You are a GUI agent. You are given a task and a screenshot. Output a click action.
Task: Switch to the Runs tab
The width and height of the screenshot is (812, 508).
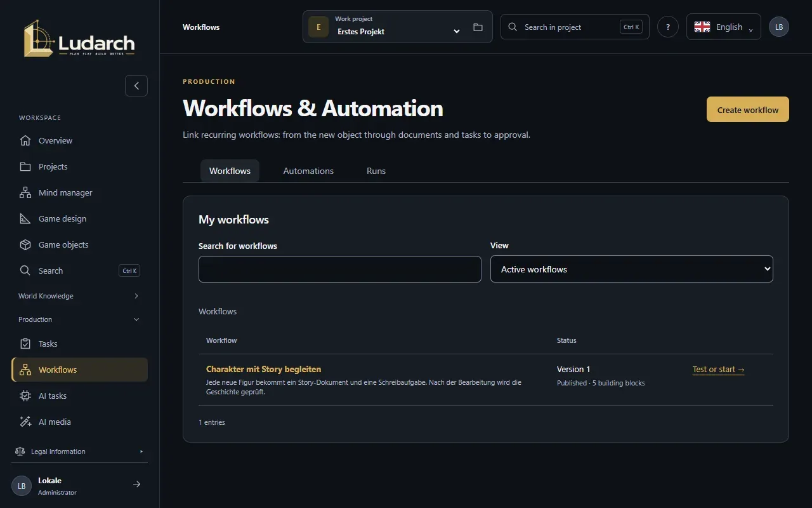click(x=376, y=171)
